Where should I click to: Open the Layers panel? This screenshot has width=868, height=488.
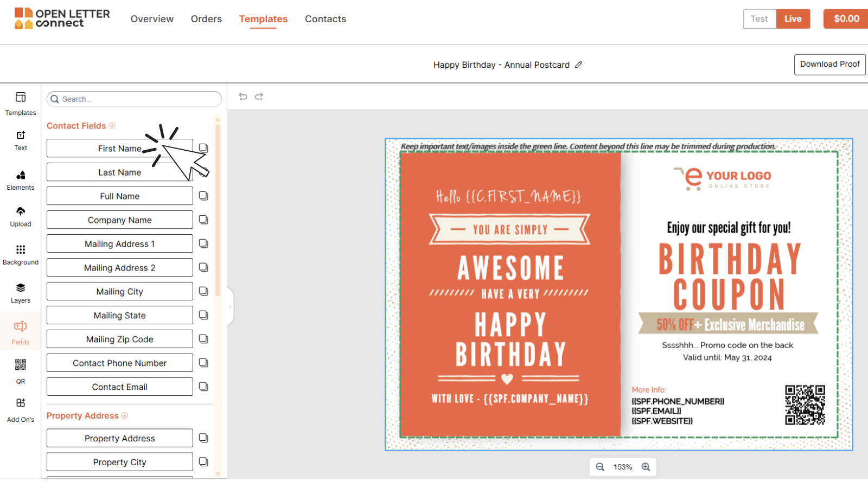[x=21, y=292]
